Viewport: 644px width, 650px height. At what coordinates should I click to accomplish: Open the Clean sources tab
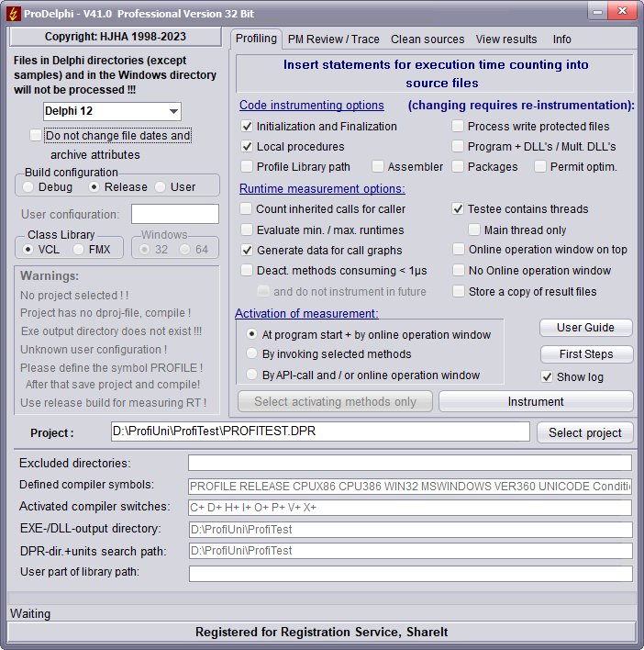point(427,39)
